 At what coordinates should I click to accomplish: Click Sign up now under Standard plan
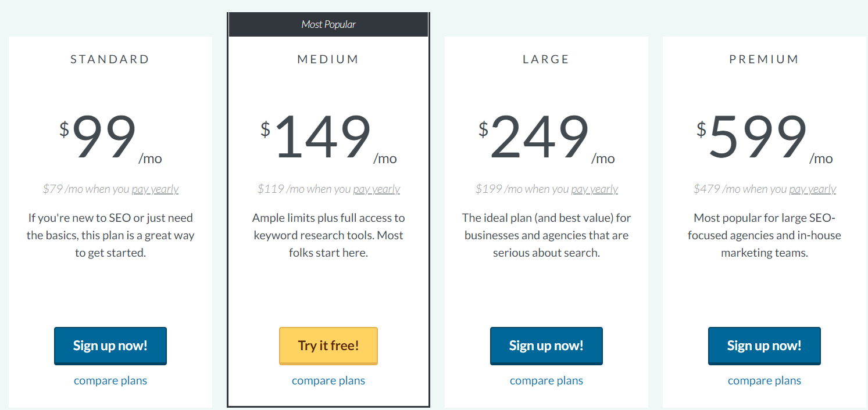click(x=110, y=346)
